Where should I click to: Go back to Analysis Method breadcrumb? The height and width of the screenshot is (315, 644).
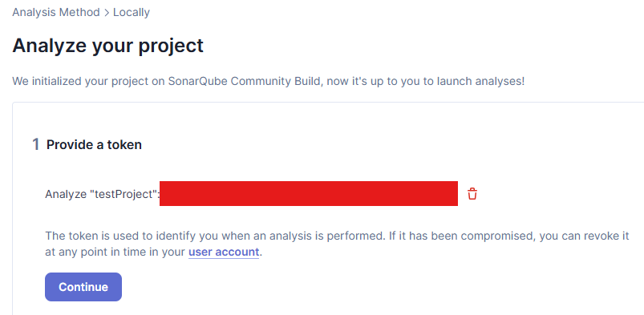[56, 12]
